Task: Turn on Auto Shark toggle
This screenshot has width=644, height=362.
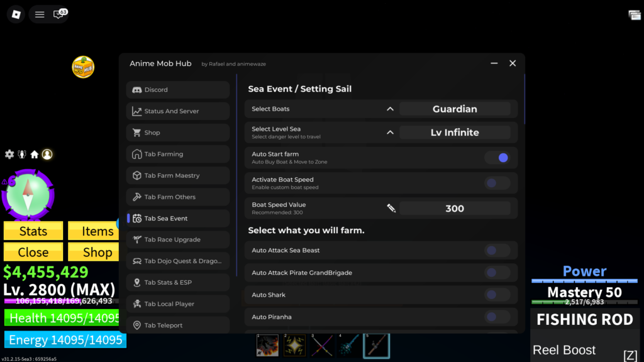Action: pos(497,295)
